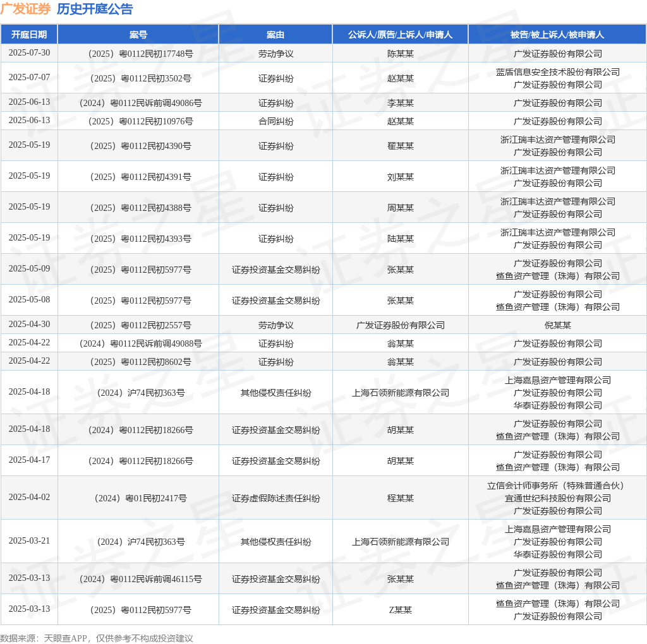Click the 案号 column header
This screenshot has width=647, height=644.
click(x=138, y=35)
